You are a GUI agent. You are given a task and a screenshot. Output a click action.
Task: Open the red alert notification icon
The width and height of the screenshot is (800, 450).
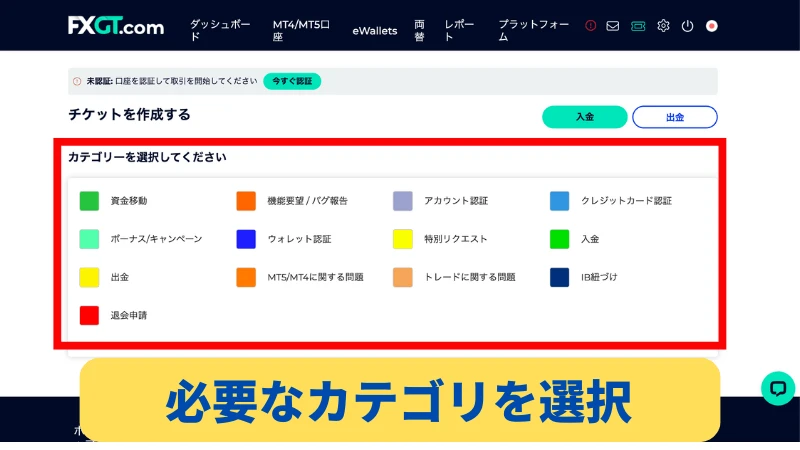(x=590, y=26)
